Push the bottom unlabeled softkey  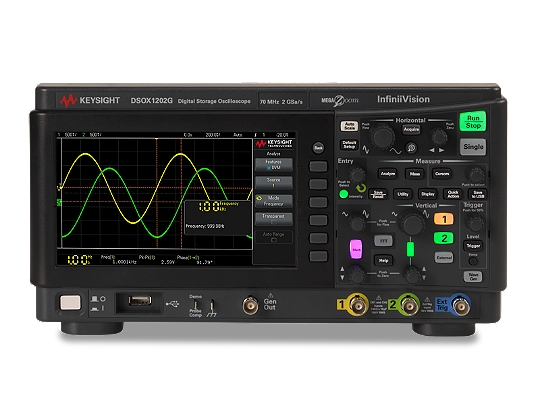click(x=318, y=256)
